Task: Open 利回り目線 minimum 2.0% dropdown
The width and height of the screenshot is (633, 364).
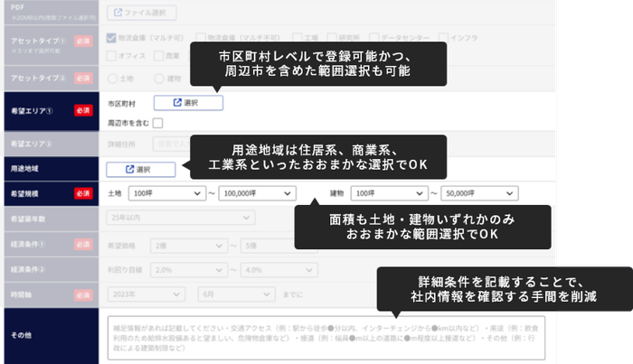Action: (189, 270)
